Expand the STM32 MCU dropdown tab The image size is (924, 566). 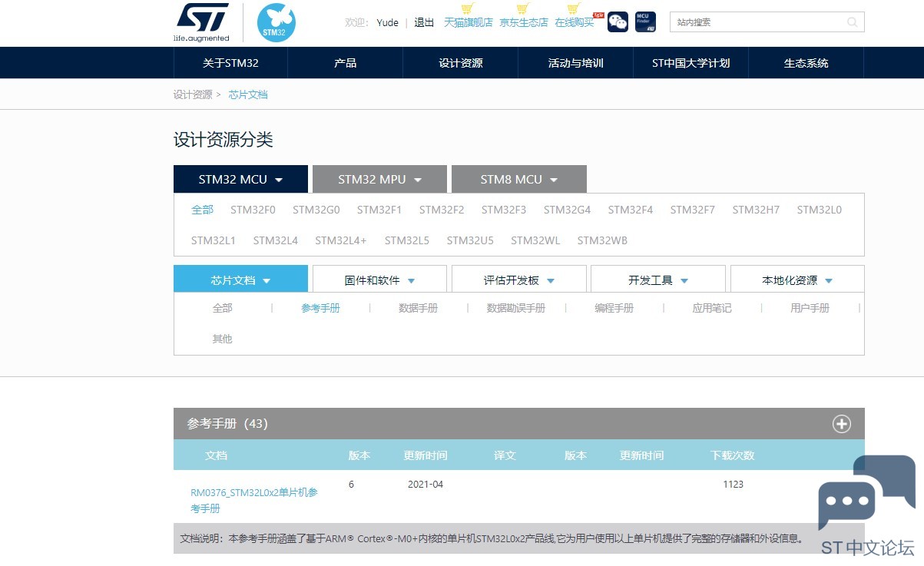(x=240, y=179)
